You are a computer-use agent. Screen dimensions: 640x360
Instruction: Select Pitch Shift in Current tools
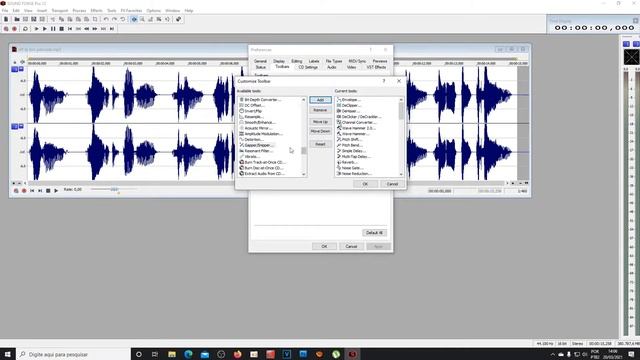[349, 140]
